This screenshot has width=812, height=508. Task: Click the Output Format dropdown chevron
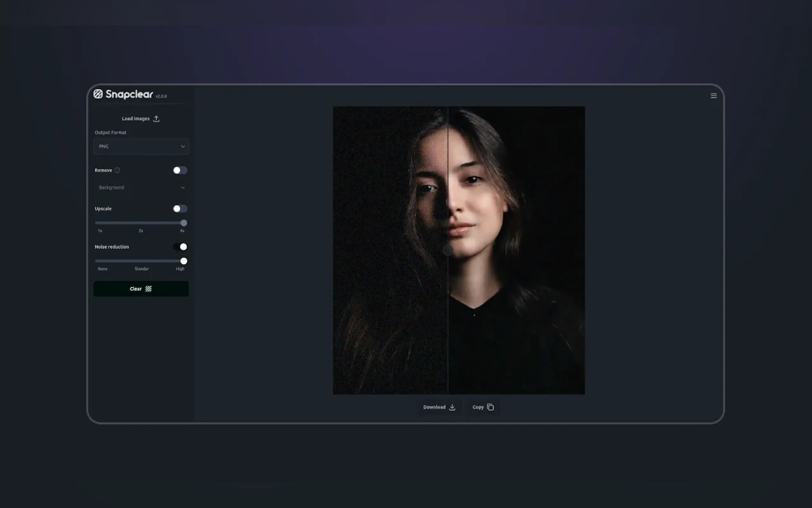click(x=183, y=147)
